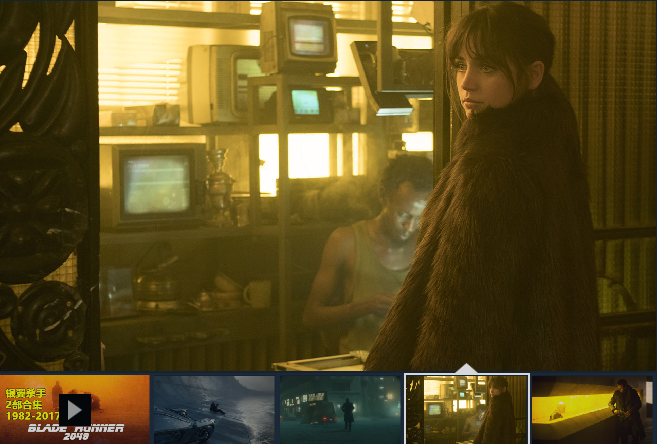Open the snowy crashed spinner car screenshot thumbnail
657x444 pixels.
click(214, 410)
